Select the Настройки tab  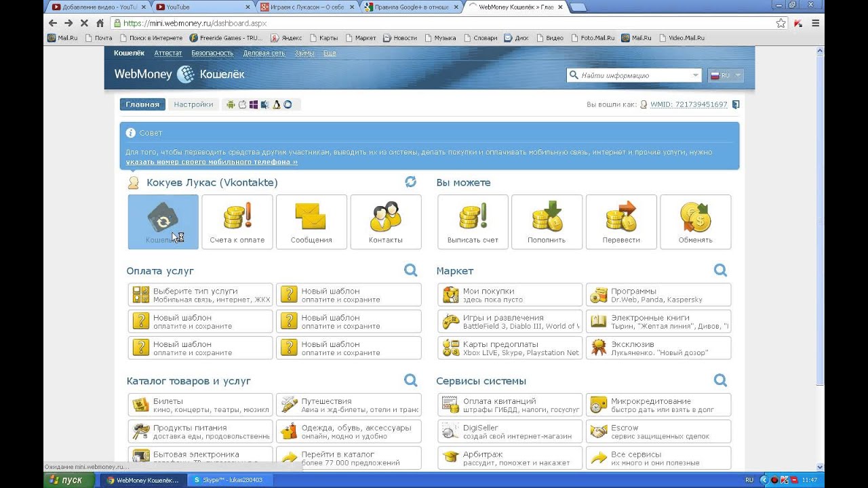click(193, 104)
